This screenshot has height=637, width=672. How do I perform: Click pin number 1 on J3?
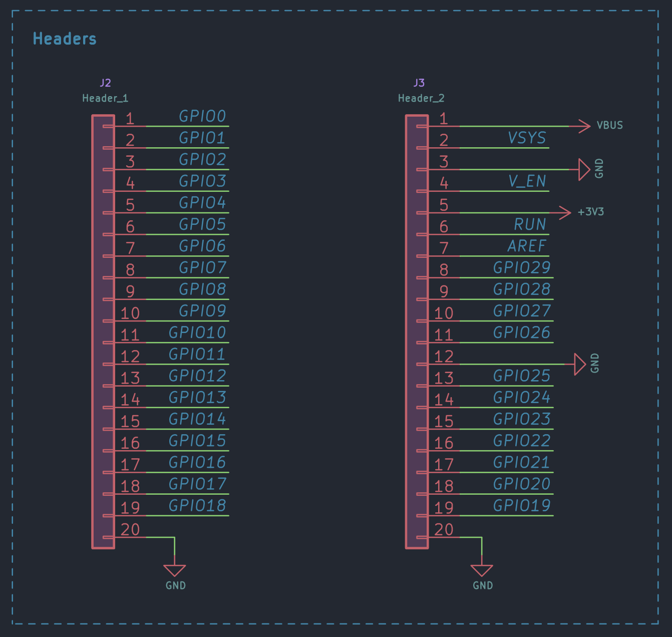[x=444, y=119]
